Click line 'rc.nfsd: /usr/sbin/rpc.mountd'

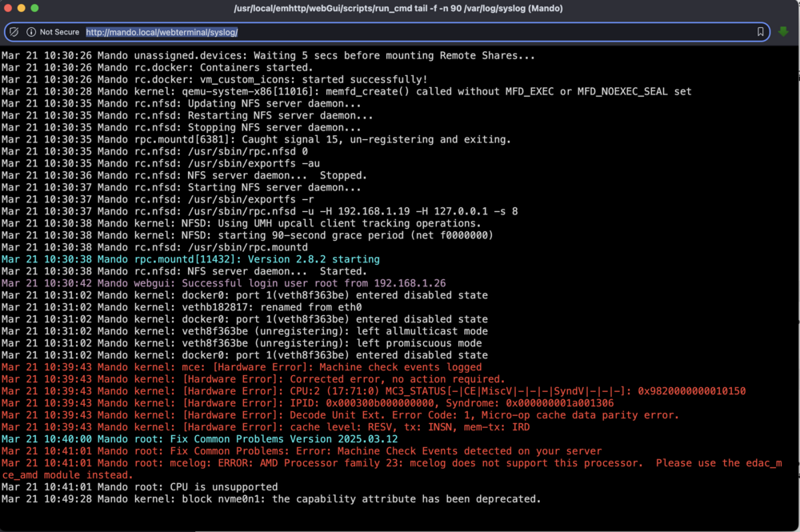tap(154, 247)
